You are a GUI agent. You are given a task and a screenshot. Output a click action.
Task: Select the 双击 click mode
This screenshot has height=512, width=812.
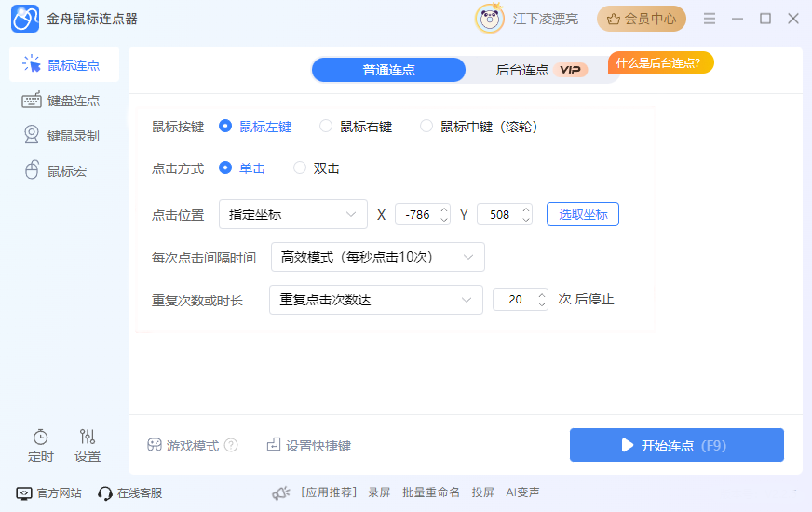click(300, 168)
